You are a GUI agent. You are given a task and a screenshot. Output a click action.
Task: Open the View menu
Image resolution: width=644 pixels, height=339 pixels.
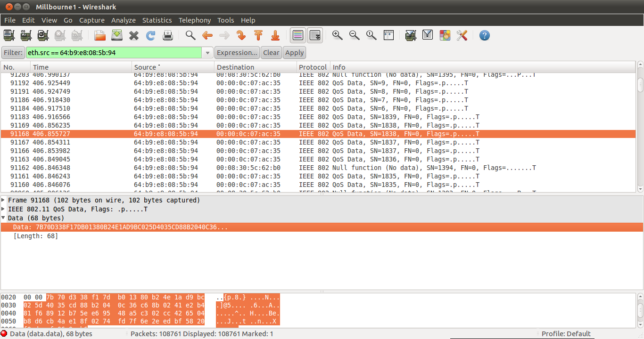pyautogui.click(x=49, y=20)
